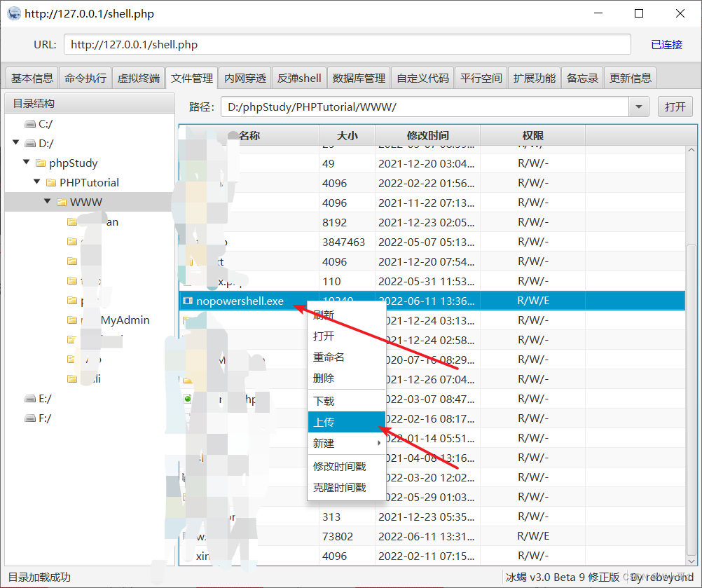
Task: Collapse the WWW tree node
Action: (48, 202)
